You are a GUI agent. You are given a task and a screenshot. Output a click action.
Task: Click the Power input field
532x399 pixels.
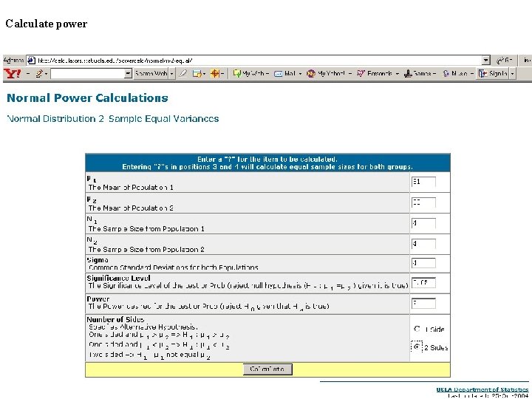click(x=423, y=304)
